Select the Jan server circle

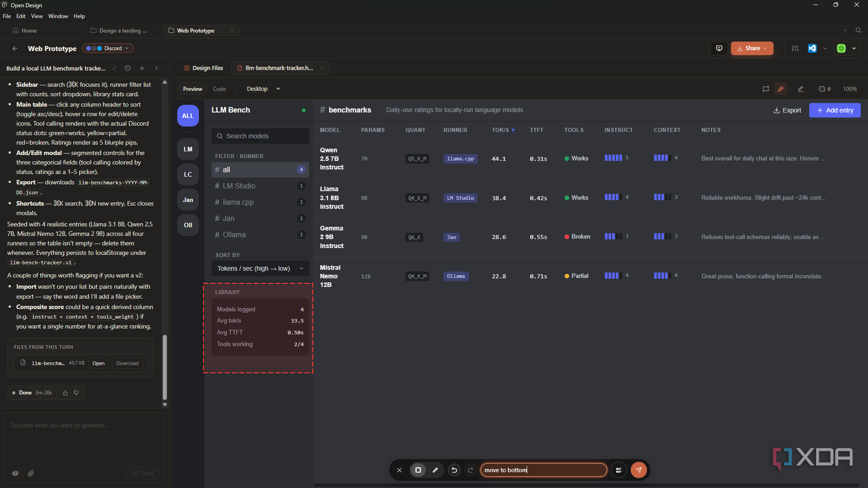(188, 200)
